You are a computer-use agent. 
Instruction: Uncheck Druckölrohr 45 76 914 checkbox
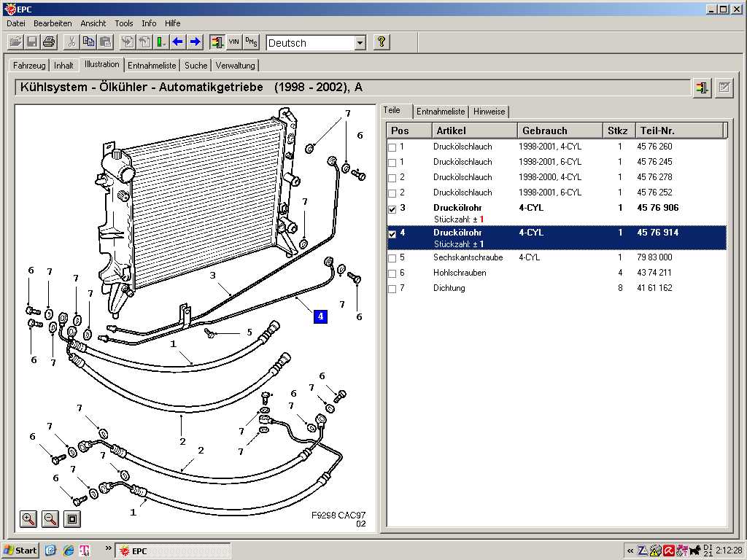pos(392,234)
